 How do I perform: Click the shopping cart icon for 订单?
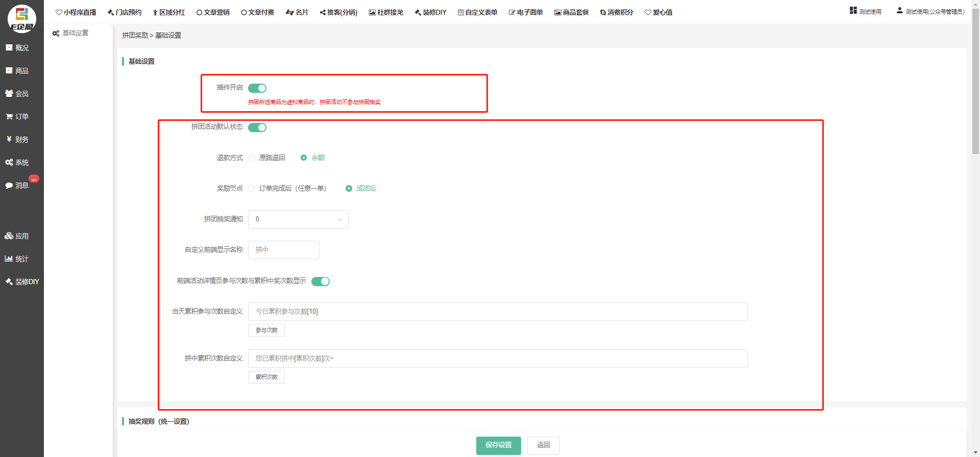tap(9, 117)
